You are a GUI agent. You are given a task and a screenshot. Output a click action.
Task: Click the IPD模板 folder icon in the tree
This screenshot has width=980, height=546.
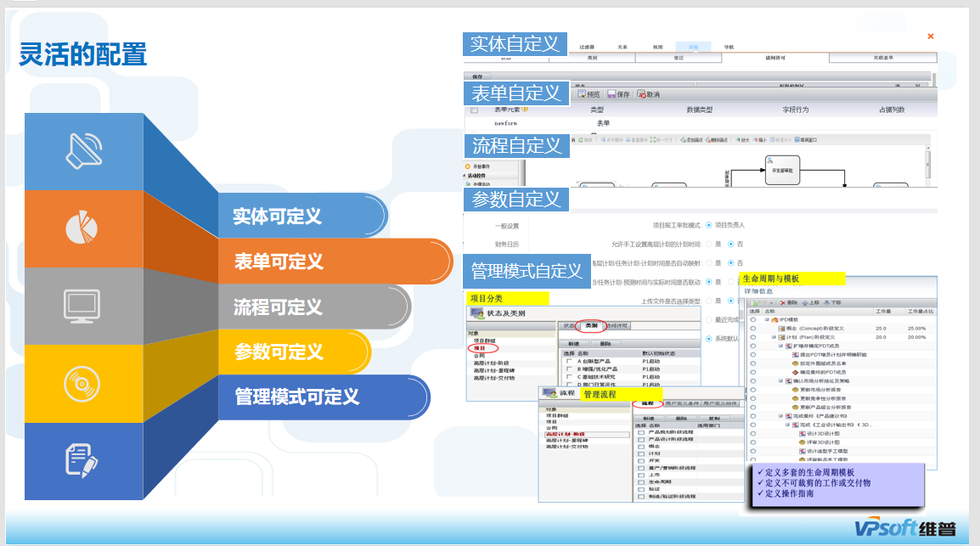[774, 320]
